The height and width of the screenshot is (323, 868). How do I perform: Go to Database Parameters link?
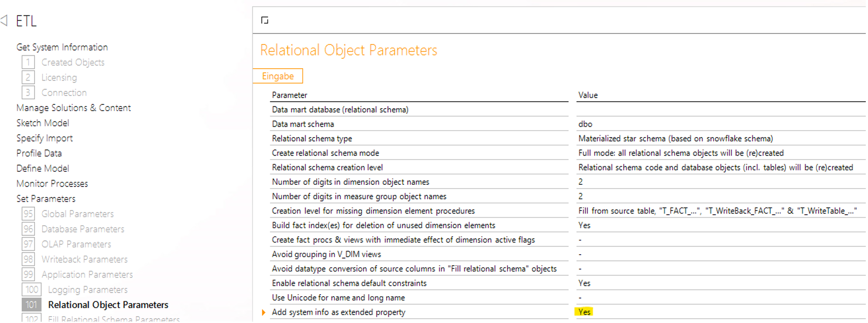[x=83, y=229]
